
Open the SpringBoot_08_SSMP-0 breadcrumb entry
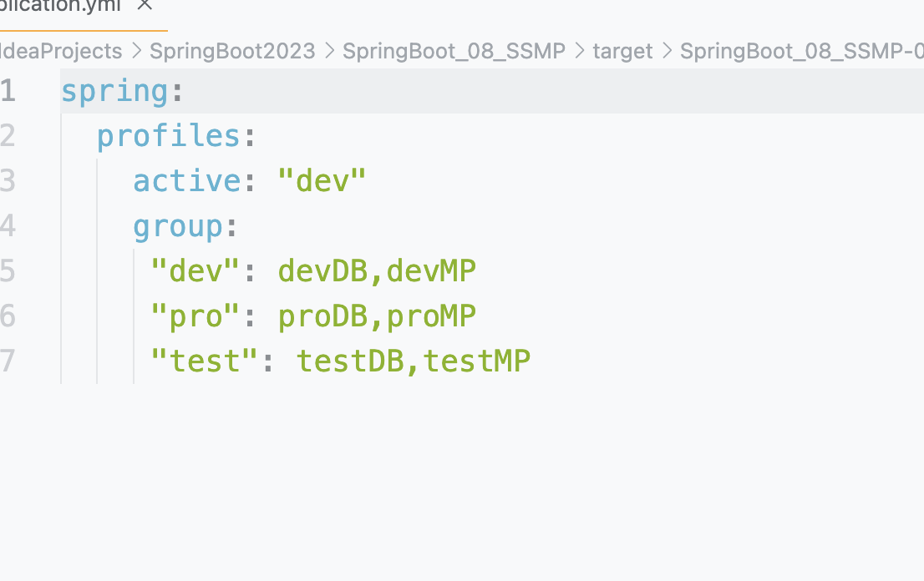click(x=801, y=51)
